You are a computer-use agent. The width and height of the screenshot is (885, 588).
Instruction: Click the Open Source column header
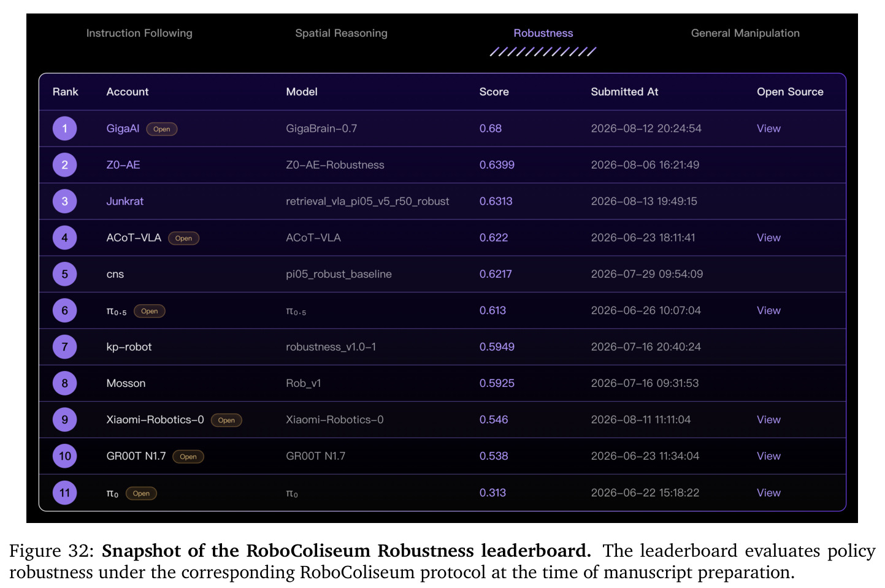[790, 92]
